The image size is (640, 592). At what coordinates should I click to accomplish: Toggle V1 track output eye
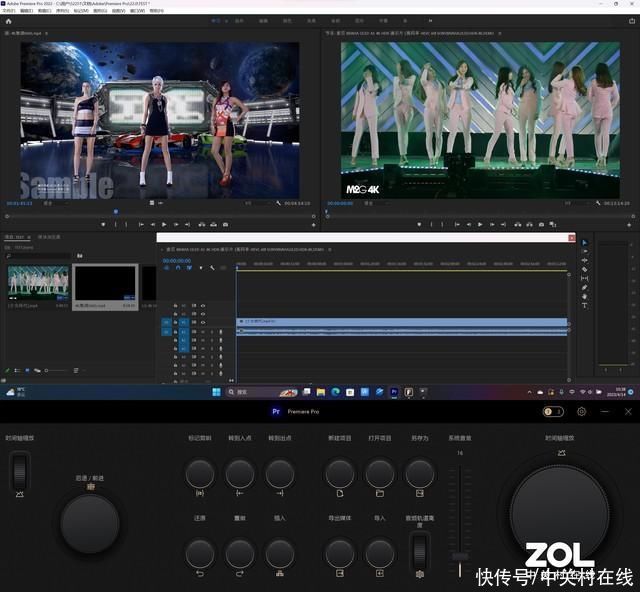[x=203, y=323]
